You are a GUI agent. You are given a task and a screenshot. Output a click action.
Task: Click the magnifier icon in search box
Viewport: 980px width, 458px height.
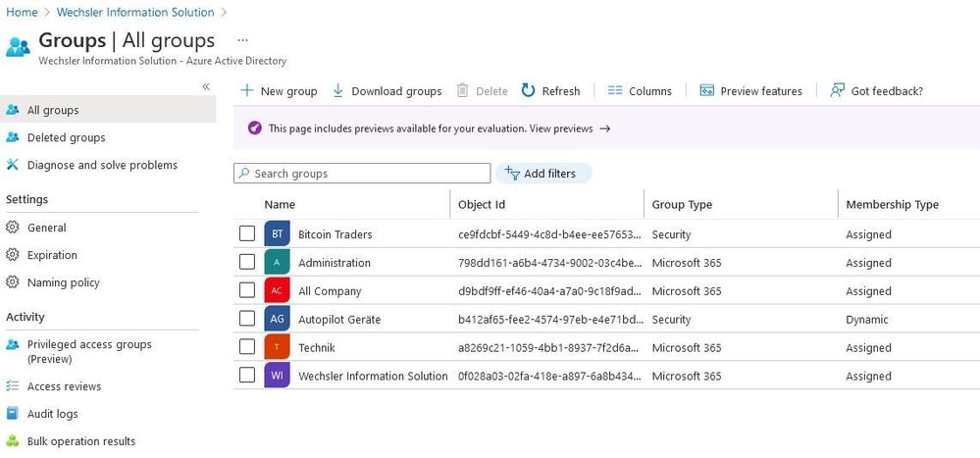pyautogui.click(x=243, y=173)
